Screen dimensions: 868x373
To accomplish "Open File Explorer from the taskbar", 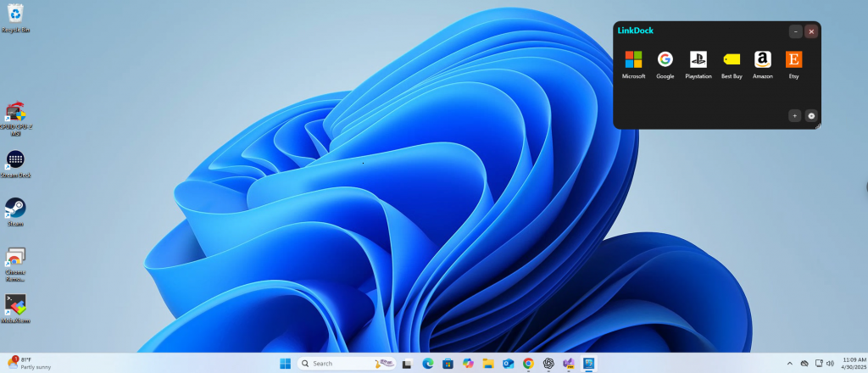I will 488,364.
